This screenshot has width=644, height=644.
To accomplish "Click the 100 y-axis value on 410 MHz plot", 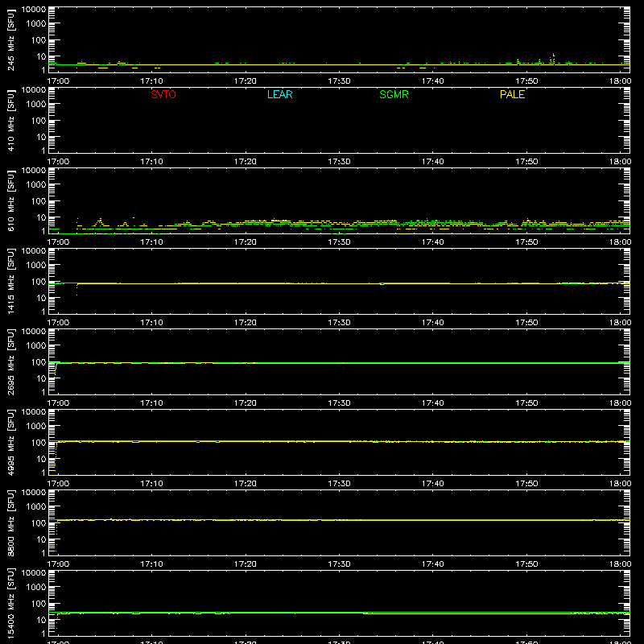I will 39,121.
